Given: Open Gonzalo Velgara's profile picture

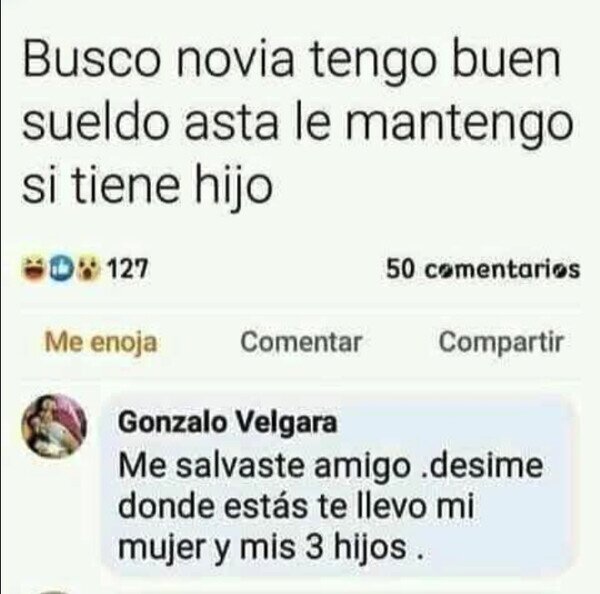Looking at the screenshot, I should click(x=54, y=426).
